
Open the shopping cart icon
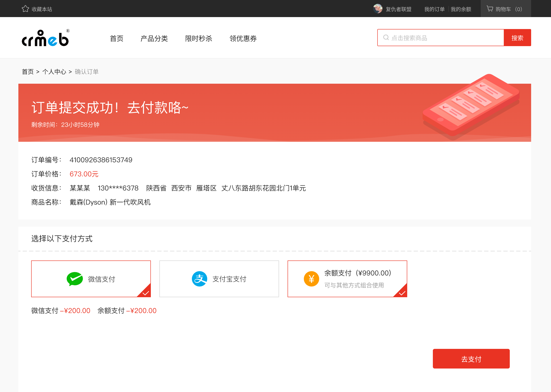click(x=490, y=9)
